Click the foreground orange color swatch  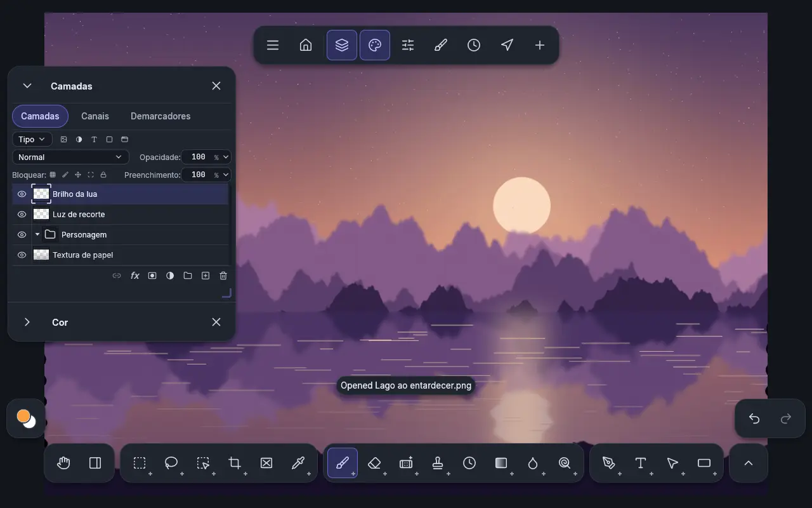(23, 416)
